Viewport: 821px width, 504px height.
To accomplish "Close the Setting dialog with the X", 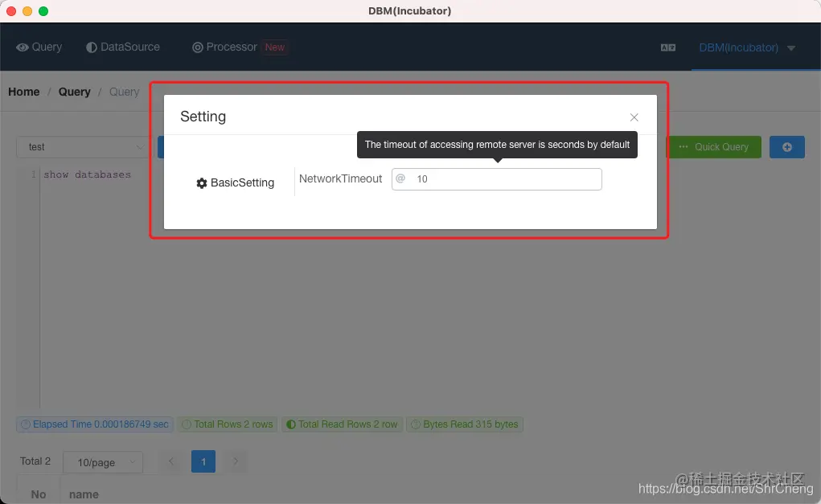I will click(x=634, y=117).
